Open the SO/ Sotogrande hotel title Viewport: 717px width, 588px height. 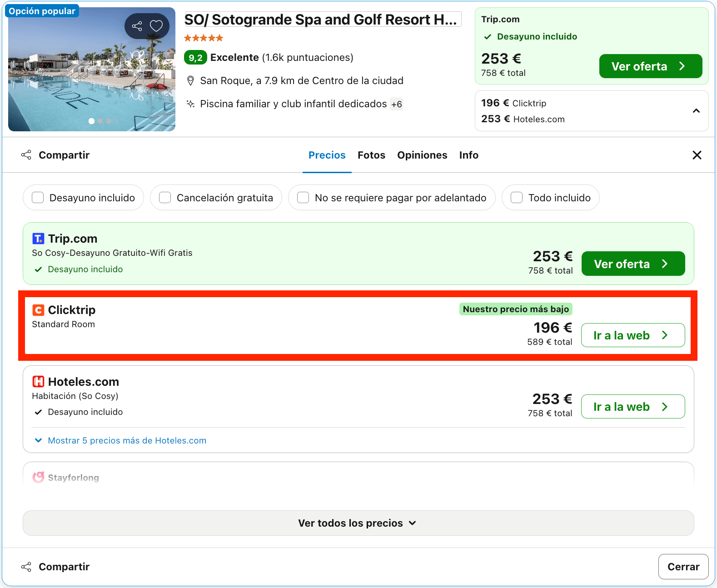(x=321, y=20)
